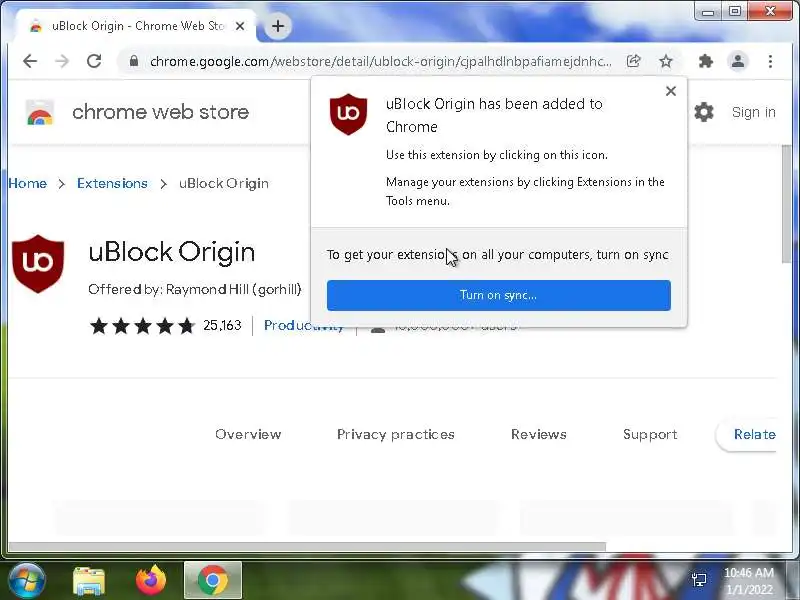This screenshot has height=600, width=800.
Task: Click the large uBlock Origin logo
Action: pos(38,264)
